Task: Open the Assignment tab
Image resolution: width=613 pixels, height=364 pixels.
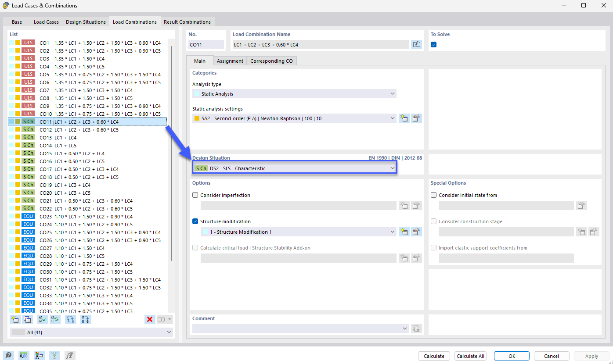Action: (230, 61)
